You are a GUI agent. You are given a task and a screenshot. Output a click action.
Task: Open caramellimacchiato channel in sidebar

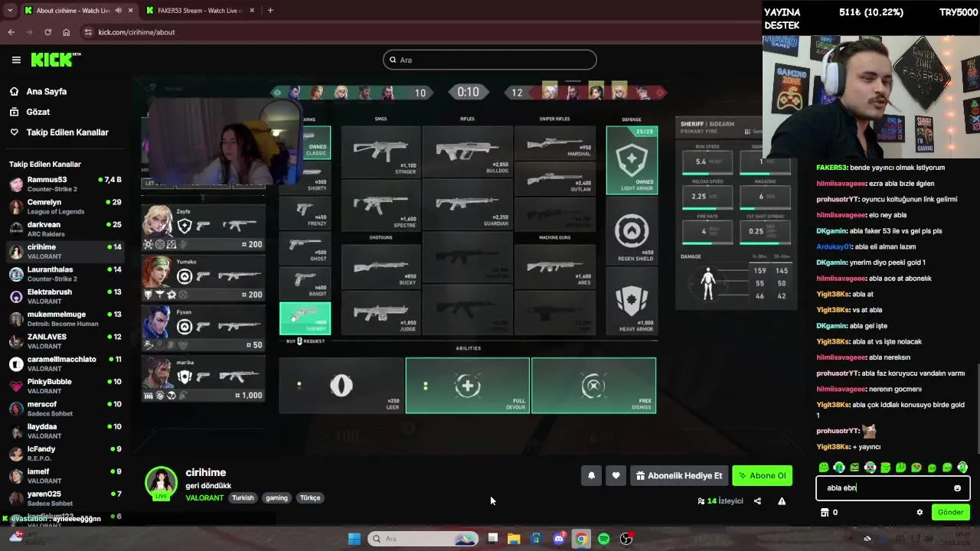[x=65, y=364]
